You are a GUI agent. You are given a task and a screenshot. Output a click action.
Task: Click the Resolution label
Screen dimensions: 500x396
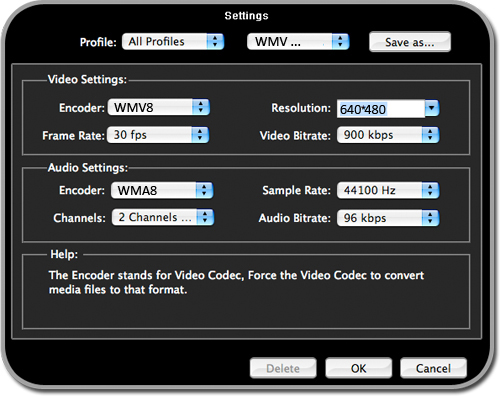click(x=301, y=108)
